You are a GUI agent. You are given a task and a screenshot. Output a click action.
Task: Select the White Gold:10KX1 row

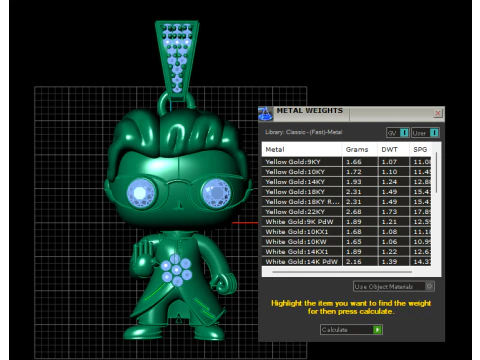(x=346, y=232)
